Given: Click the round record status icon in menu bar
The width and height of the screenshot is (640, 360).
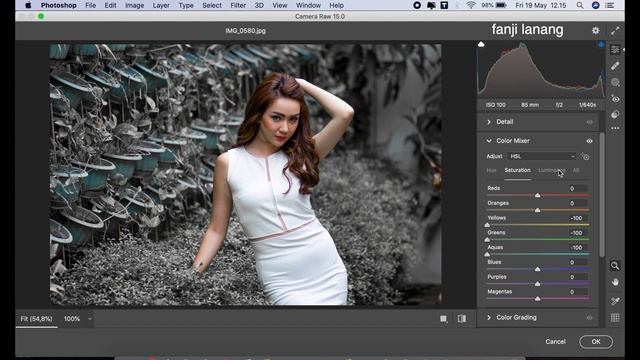Looking at the screenshot, I should click(x=417, y=5).
